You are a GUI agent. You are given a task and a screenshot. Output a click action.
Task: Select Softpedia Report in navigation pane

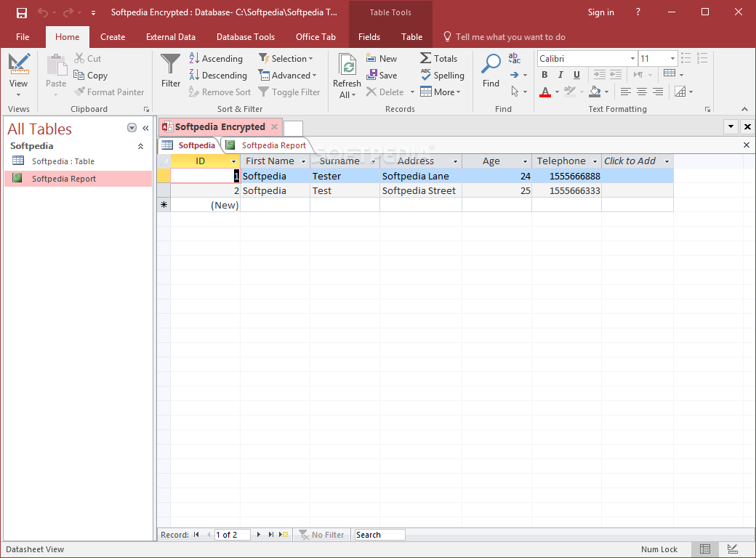pyautogui.click(x=78, y=179)
